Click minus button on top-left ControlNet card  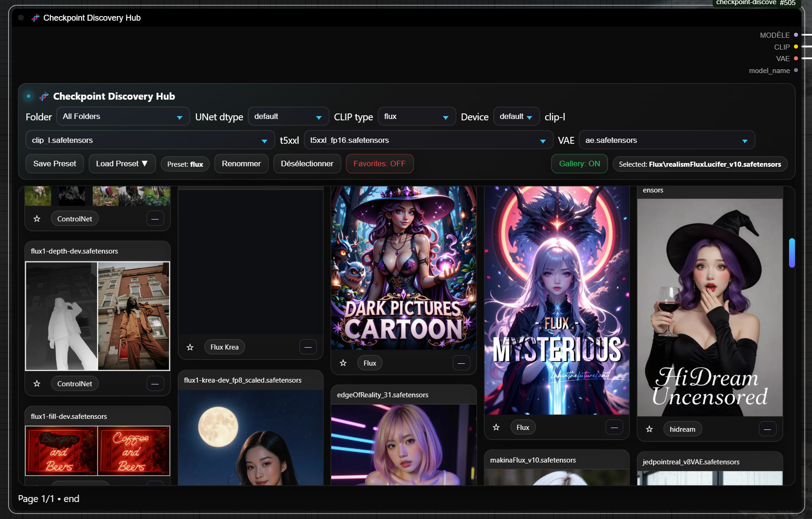tap(155, 219)
